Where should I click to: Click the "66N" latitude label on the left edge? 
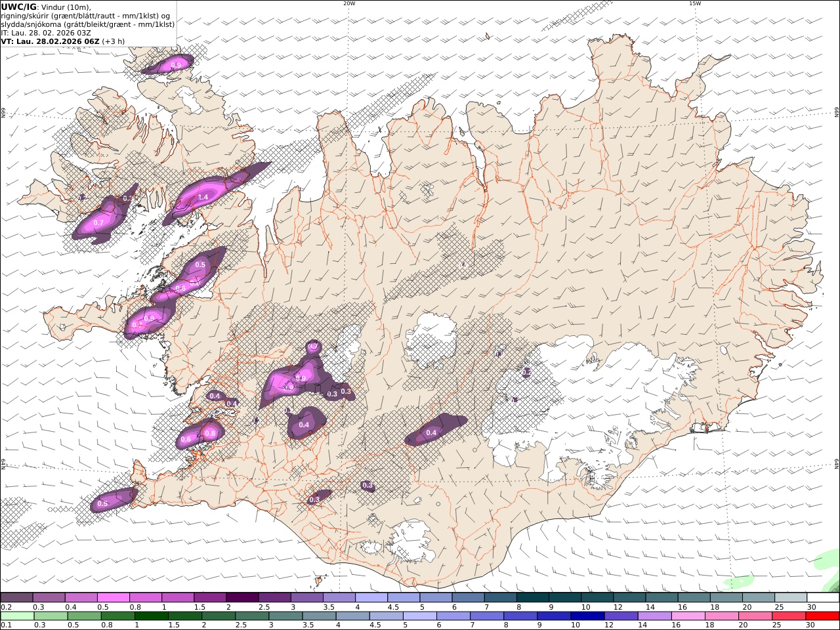pos(3,113)
